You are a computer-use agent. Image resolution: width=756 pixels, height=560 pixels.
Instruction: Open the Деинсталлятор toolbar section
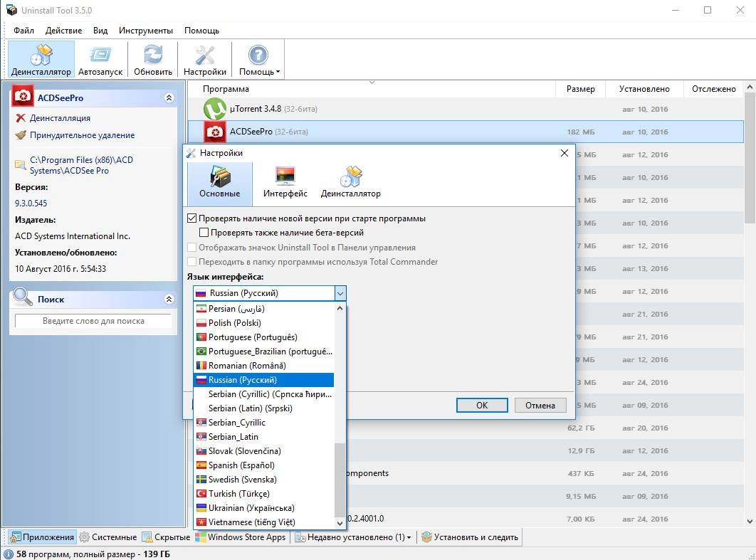41,59
